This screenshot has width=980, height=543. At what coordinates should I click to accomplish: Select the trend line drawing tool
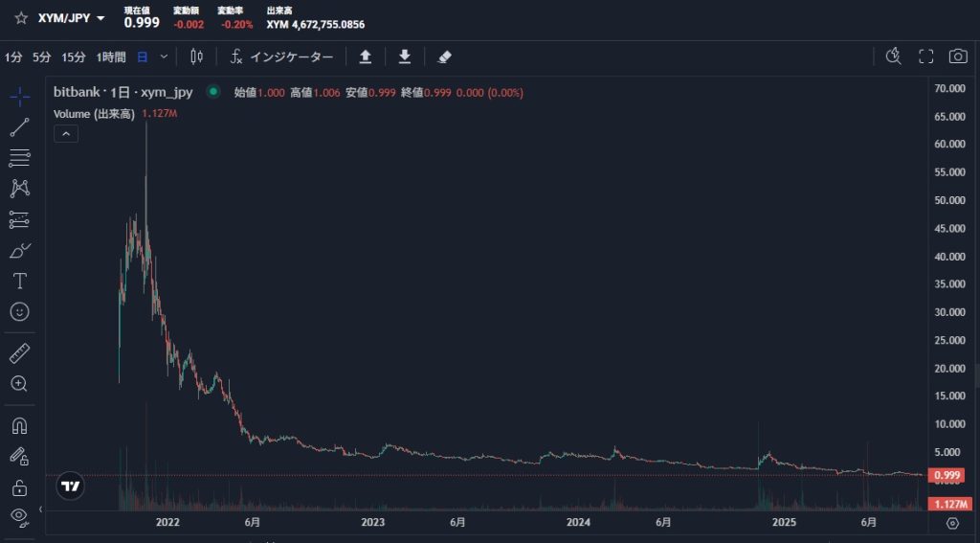point(19,127)
